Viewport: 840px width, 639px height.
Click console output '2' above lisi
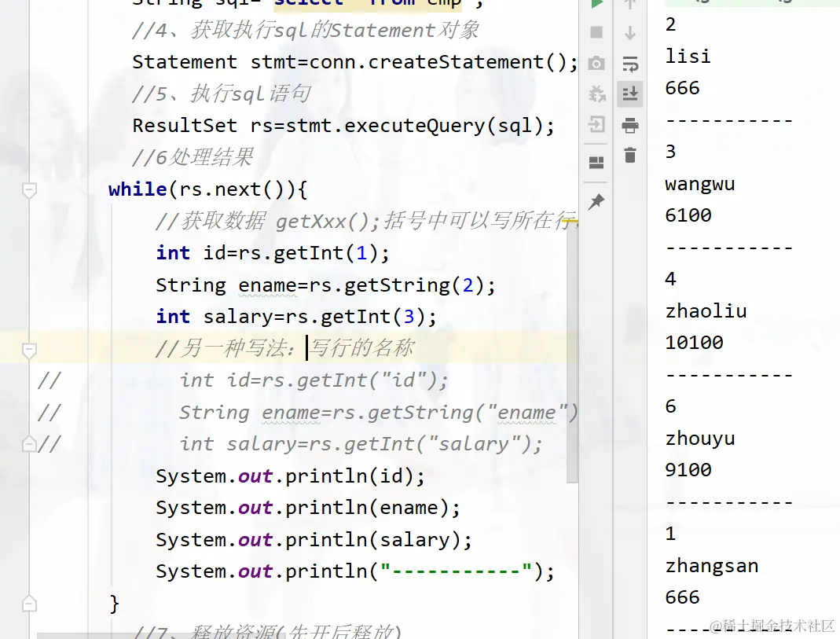coord(671,24)
